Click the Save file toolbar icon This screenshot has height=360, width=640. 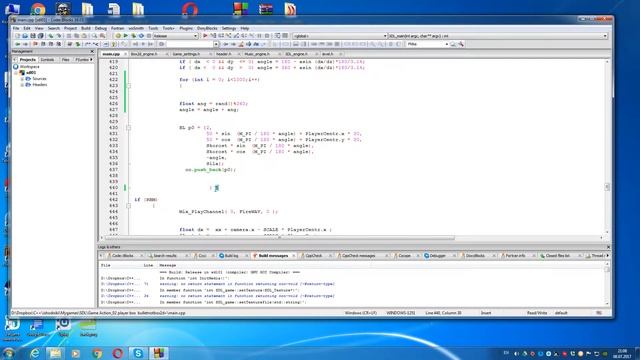click(x=33, y=36)
